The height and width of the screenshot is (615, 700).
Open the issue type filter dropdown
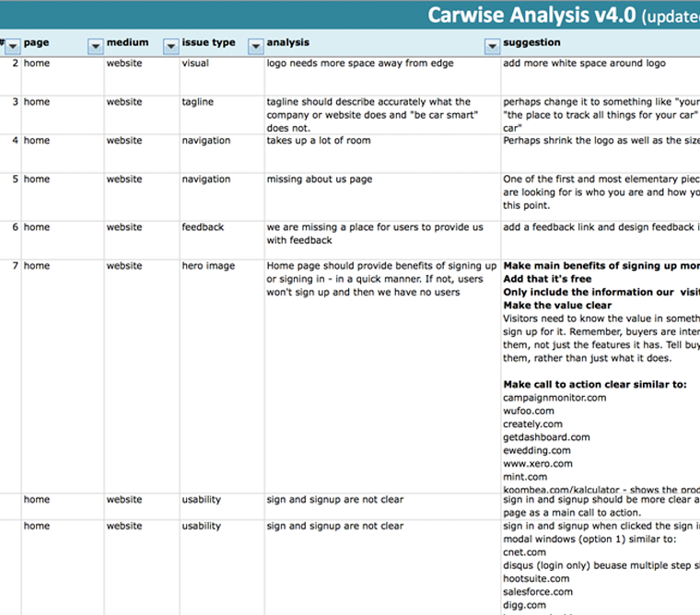click(x=255, y=46)
